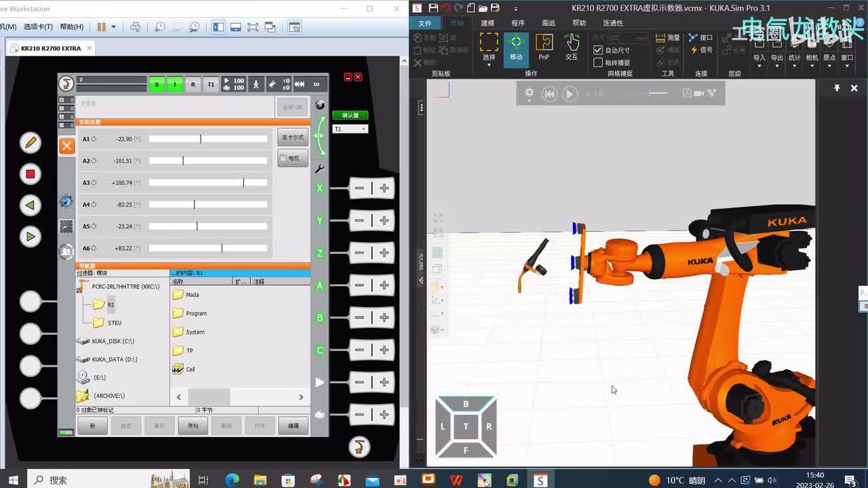Click the X axis plus jog key

[x=384, y=188]
